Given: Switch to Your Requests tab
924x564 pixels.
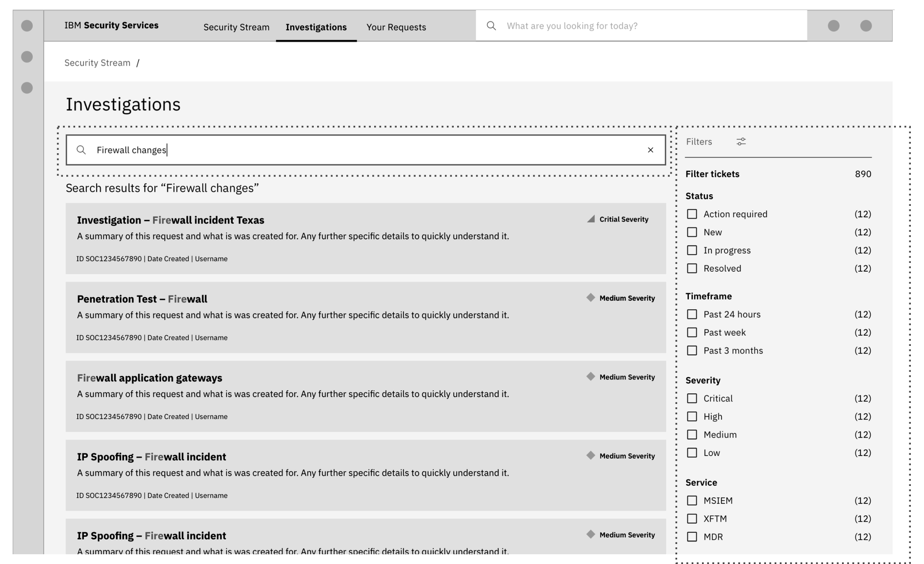Looking at the screenshot, I should 396,27.
